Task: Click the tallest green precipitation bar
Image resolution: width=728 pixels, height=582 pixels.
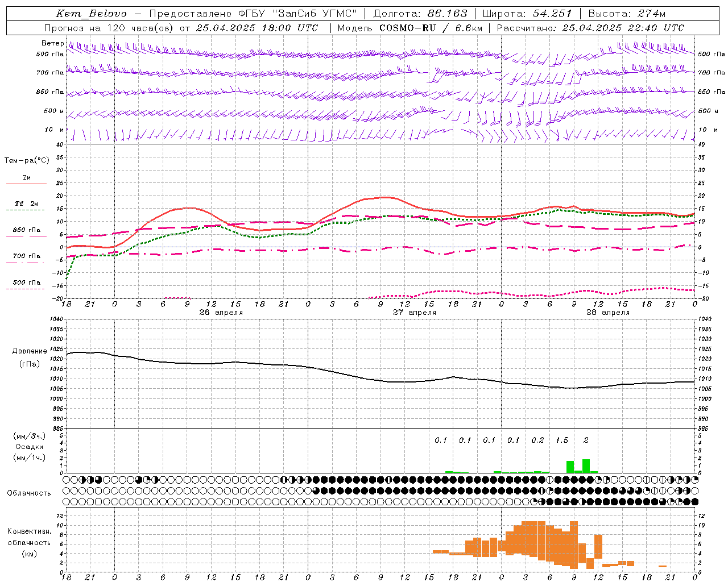Action: point(586,466)
